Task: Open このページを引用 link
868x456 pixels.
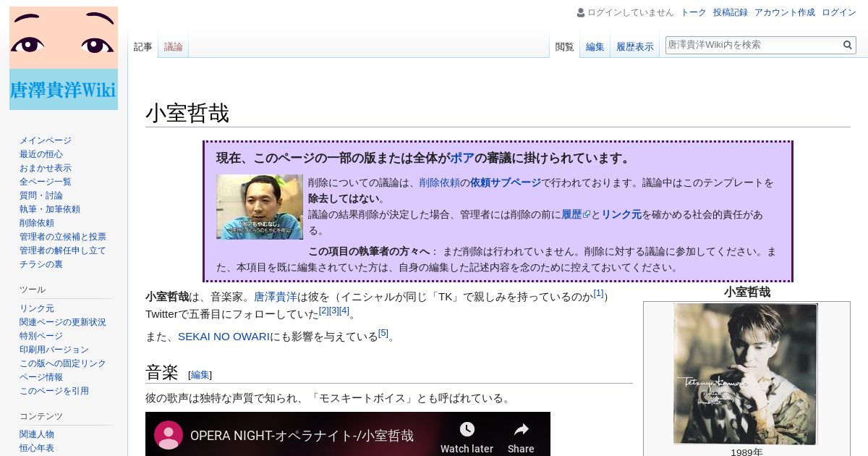Action: (54, 391)
